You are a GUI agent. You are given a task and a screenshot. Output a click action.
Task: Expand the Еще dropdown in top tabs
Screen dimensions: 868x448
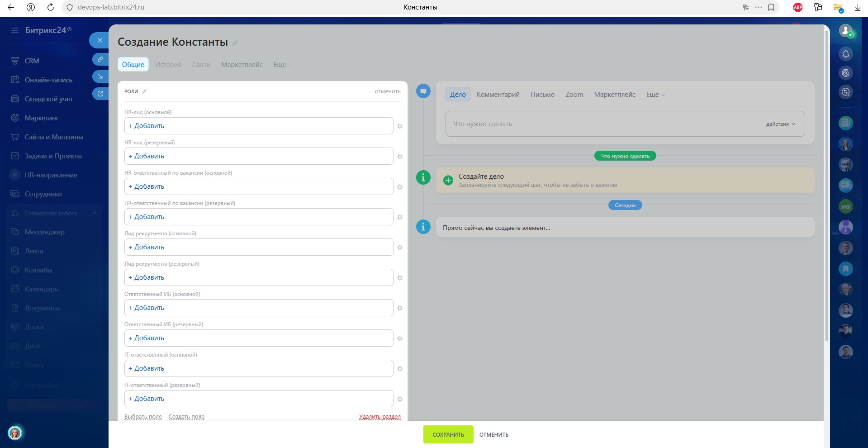tap(282, 65)
